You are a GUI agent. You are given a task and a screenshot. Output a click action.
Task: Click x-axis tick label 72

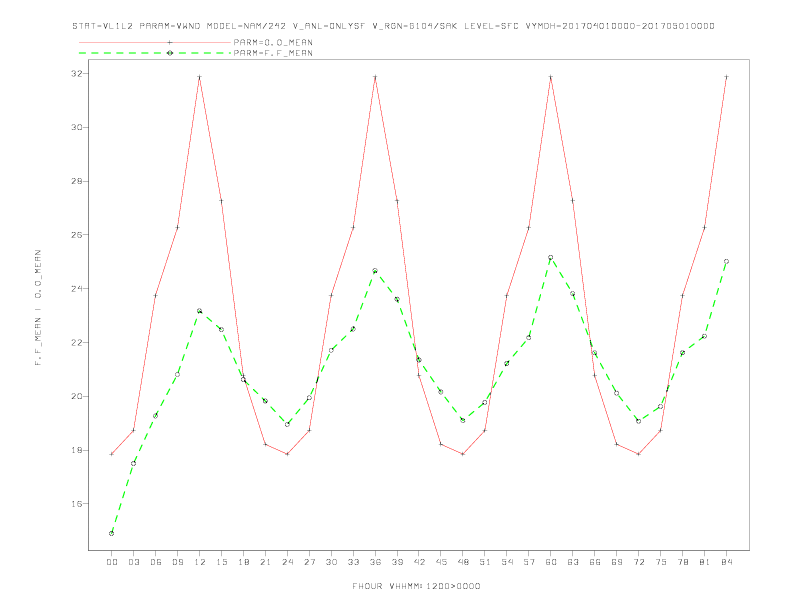pos(638,562)
